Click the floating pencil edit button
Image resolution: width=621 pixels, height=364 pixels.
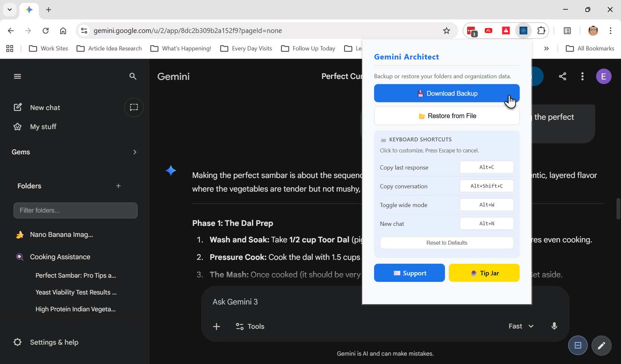point(601,346)
